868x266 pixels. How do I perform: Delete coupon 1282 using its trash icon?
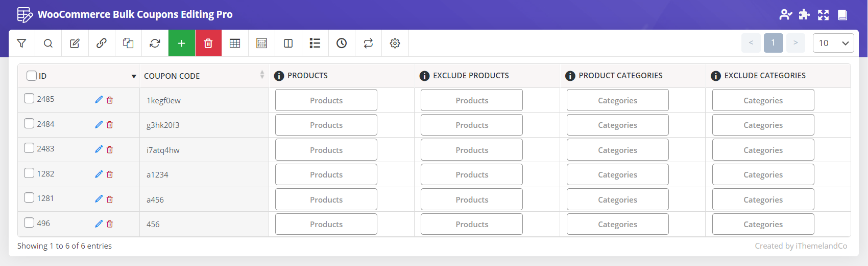pos(110,174)
